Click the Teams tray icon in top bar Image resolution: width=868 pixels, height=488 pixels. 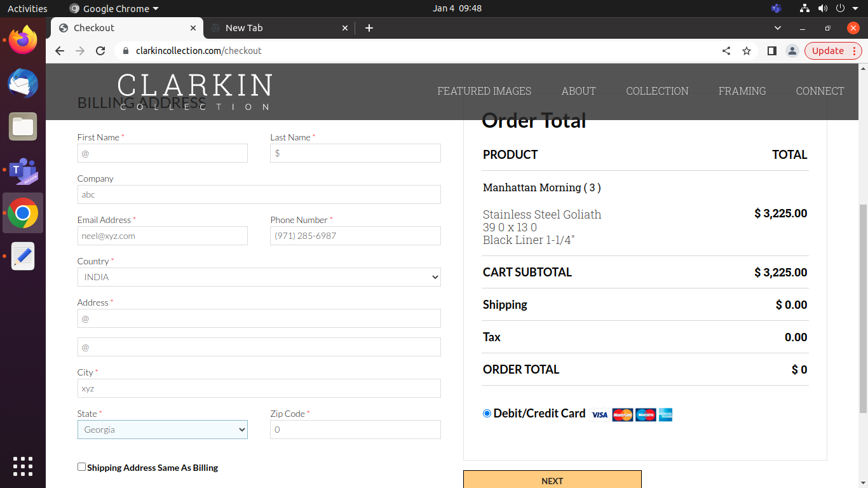click(x=776, y=8)
